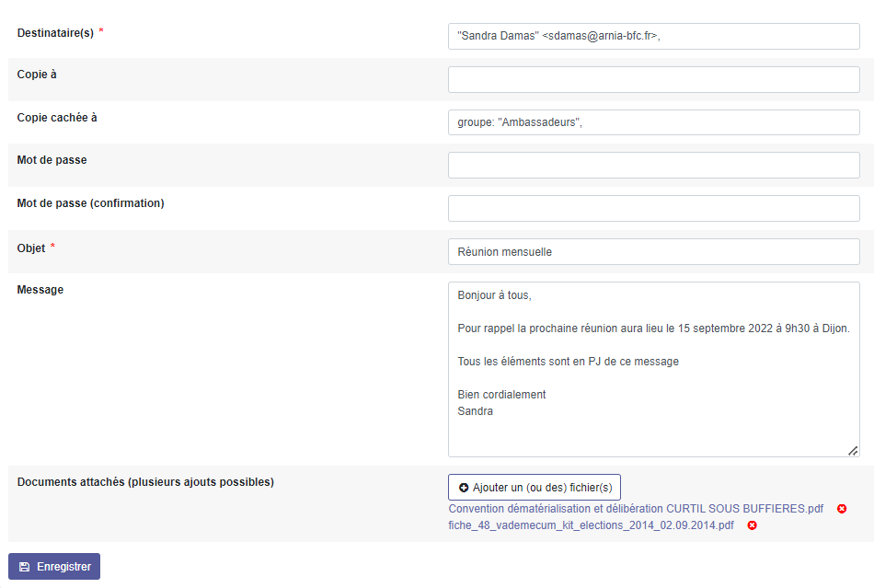Viewport: 874px width, 588px height.
Task: Remove the Convention dématérialisation PDF attachment
Action: (842, 509)
